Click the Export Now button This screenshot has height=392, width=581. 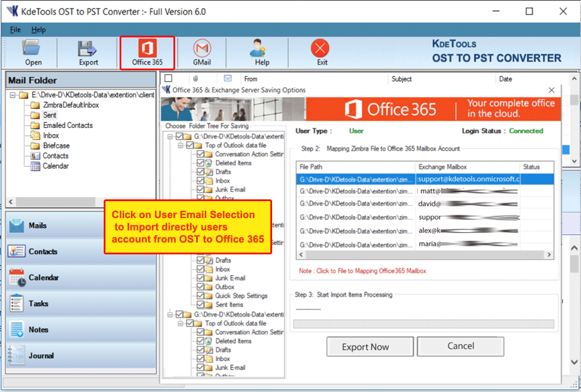coord(370,347)
